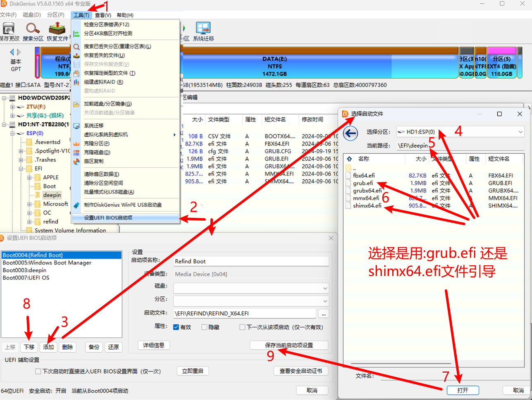The width and height of the screenshot is (532, 400).
Task: Click the 分区4KB扇区对齐检测 menu icon
Action: pos(76,33)
